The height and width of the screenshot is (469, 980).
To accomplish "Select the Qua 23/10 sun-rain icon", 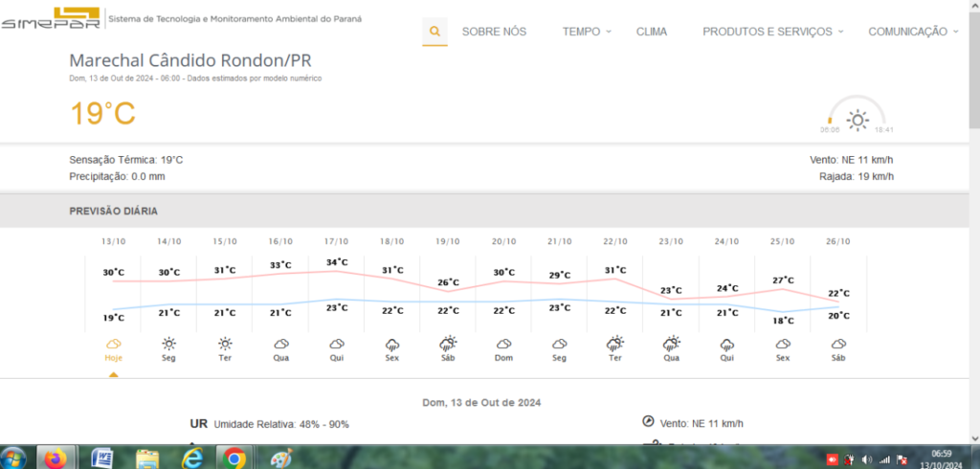I will 671,344.
